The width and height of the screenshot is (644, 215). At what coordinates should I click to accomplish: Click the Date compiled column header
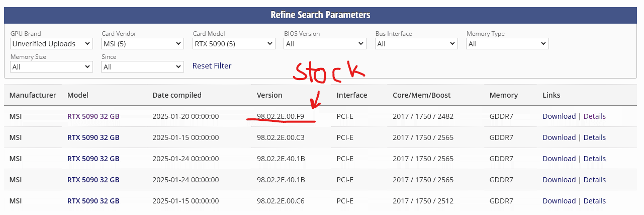click(176, 95)
